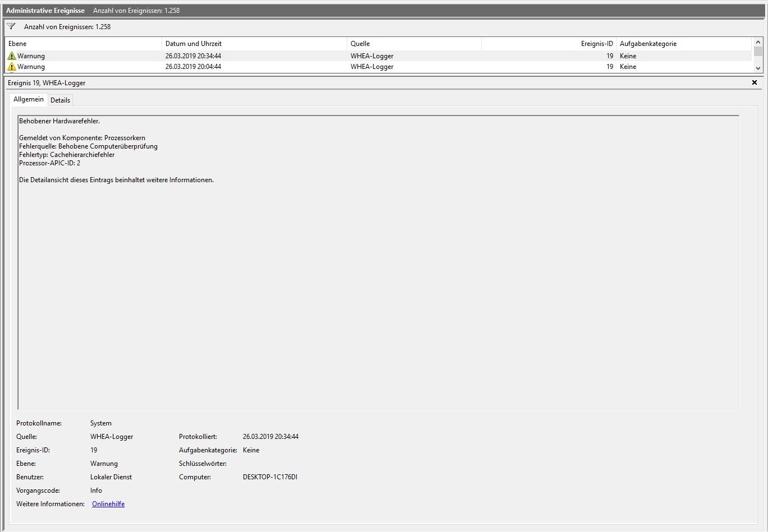The width and height of the screenshot is (768, 532).
Task: Click Computer value 'DESKTOP-1C176DI'
Action: pos(270,477)
